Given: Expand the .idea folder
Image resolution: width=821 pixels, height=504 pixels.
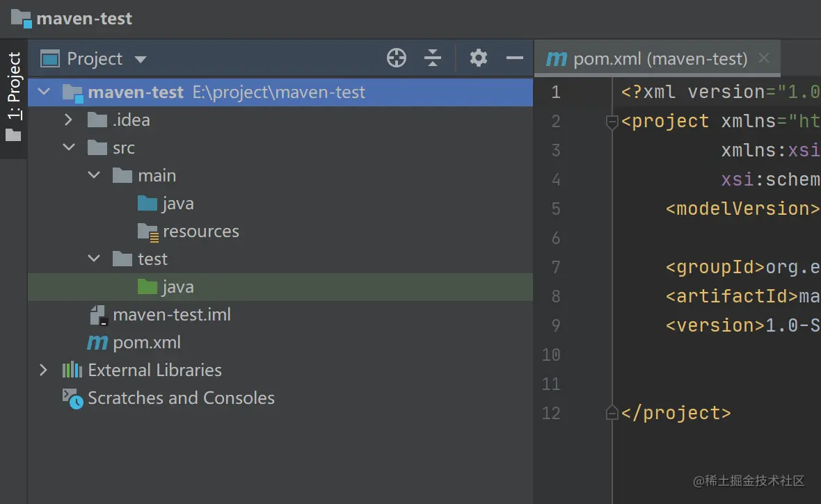Looking at the screenshot, I should pyautogui.click(x=68, y=120).
